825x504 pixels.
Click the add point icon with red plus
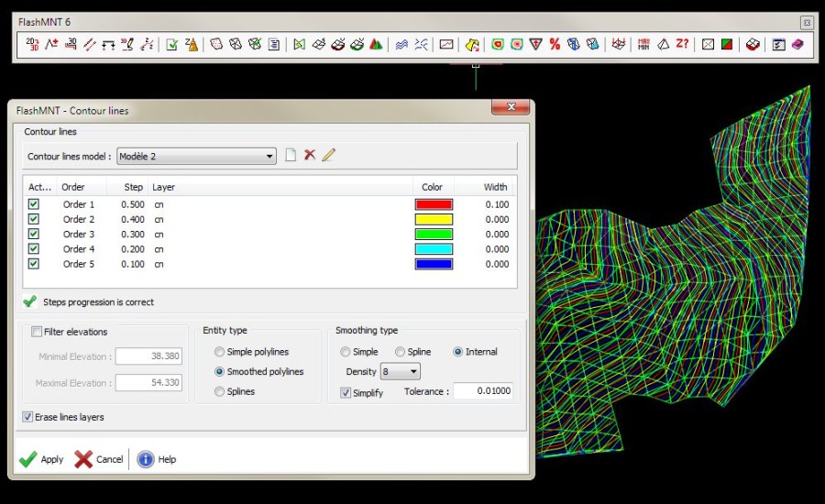tap(51, 44)
